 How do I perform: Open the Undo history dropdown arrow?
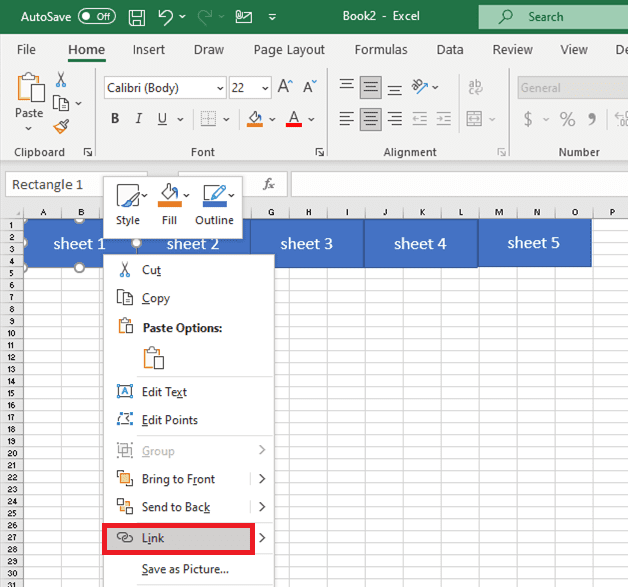pyautogui.click(x=182, y=17)
